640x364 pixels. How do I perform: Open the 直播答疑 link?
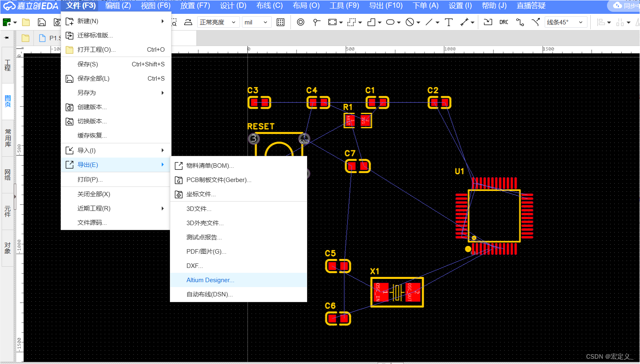(531, 6)
